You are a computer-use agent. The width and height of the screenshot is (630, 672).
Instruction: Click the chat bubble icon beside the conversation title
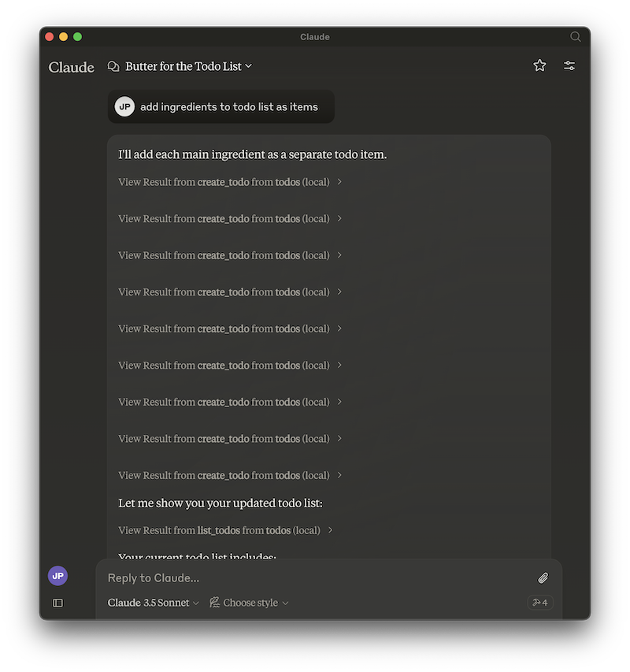[113, 66]
